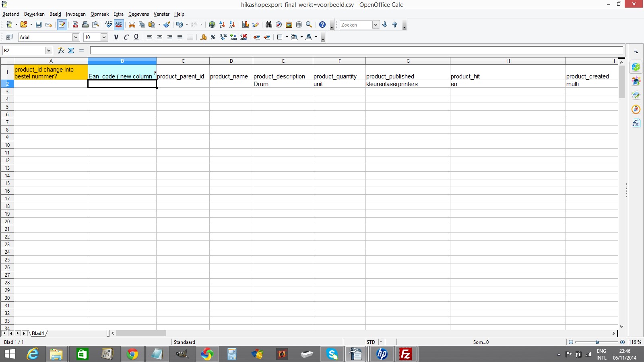Open the Paste options dropdown arrow
Image resolution: width=644 pixels, height=362 pixels.
159,25
